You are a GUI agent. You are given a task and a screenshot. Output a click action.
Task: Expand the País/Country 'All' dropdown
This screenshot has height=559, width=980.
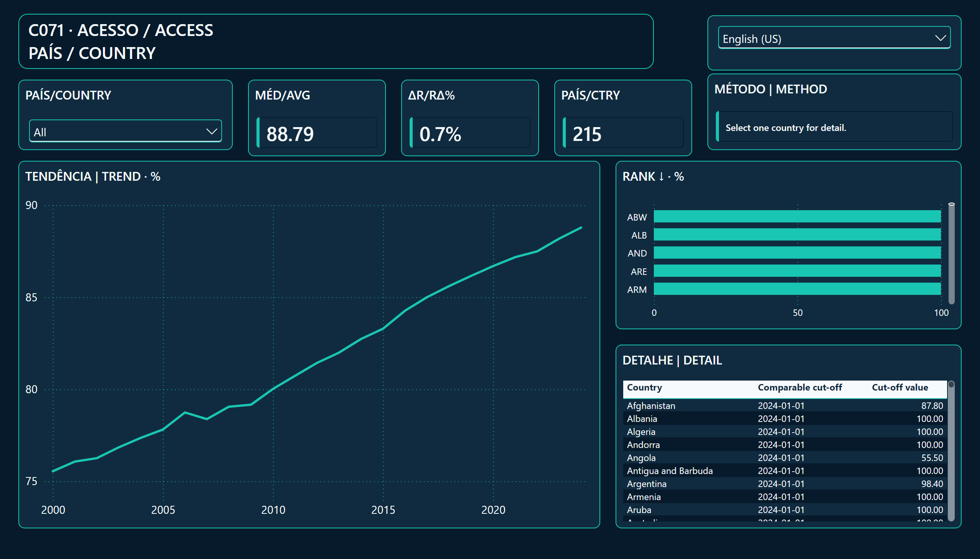125,131
